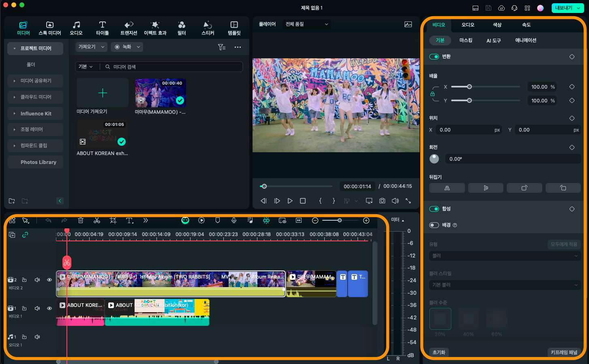Click the flip vertical icon under 뒤집기
The height and width of the screenshot is (364, 589).
486,188
